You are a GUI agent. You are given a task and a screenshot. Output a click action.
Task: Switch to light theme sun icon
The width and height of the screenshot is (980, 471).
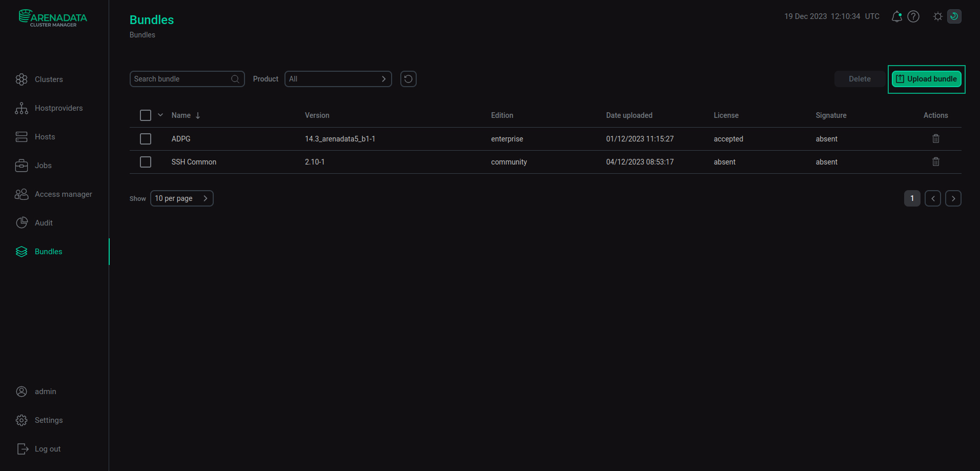(x=938, y=16)
